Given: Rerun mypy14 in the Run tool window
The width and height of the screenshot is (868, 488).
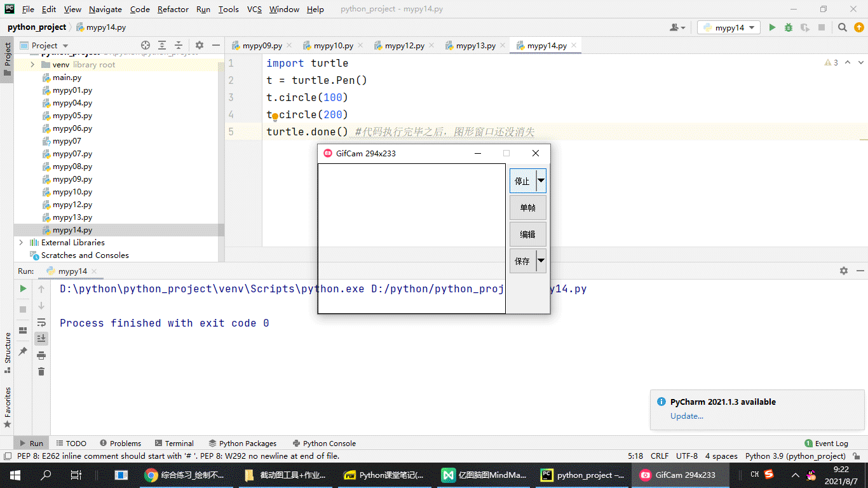Looking at the screenshot, I should coord(23,288).
